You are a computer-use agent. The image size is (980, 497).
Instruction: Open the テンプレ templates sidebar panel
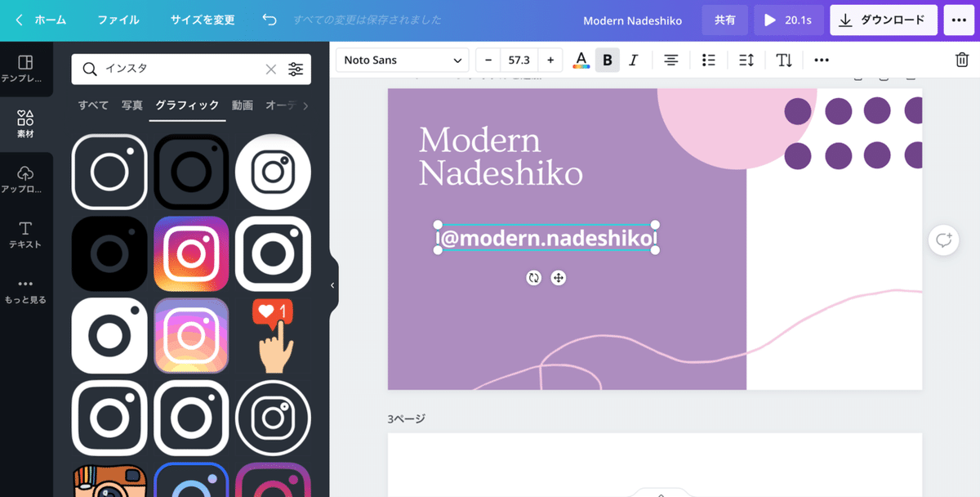[26, 69]
